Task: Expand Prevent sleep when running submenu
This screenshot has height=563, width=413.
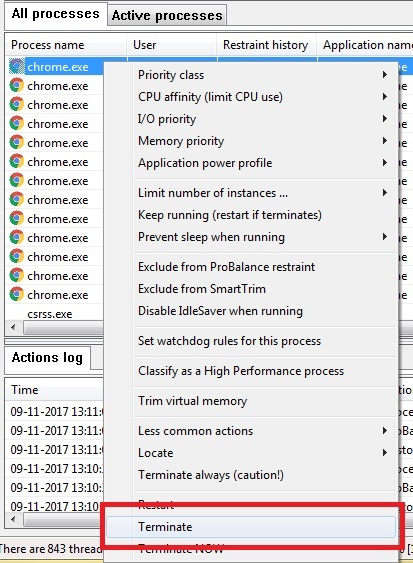Action: (x=265, y=237)
